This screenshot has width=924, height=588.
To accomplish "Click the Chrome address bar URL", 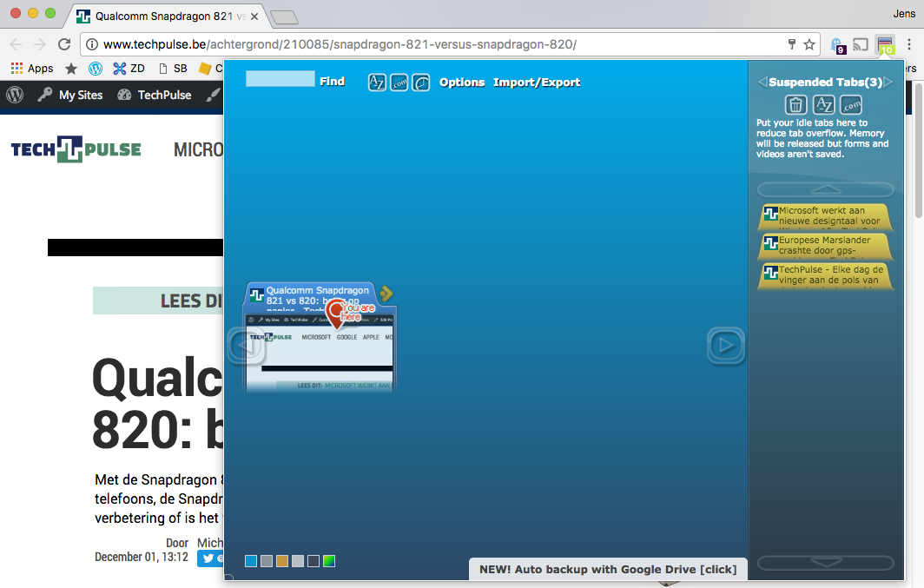I will tap(340, 44).
